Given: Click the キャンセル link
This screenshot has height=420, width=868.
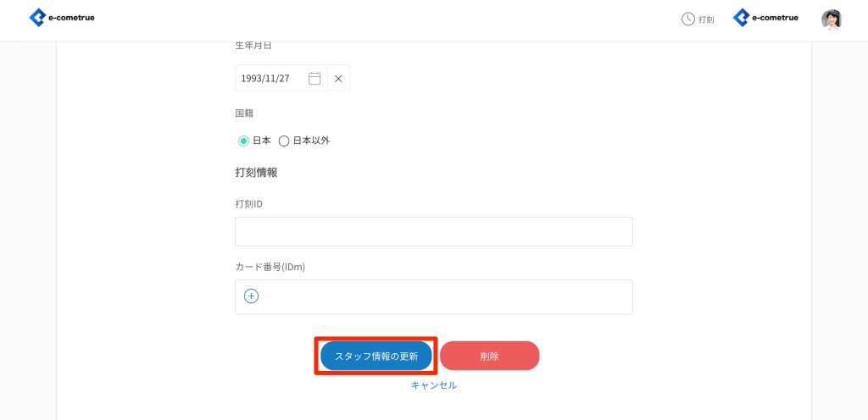Looking at the screenshot, I should pyautogui.click(x=433, y=385).
